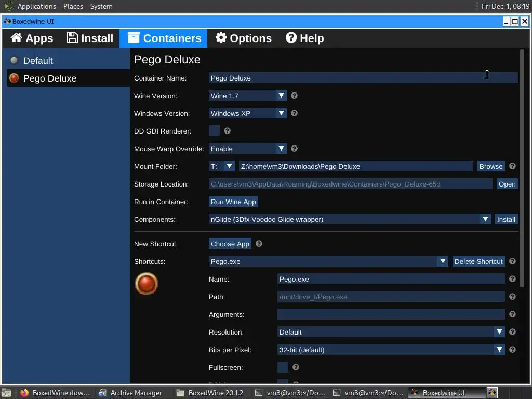Open the Resolution dropdown
Screen dimensions: 532x399
[391, 332]
